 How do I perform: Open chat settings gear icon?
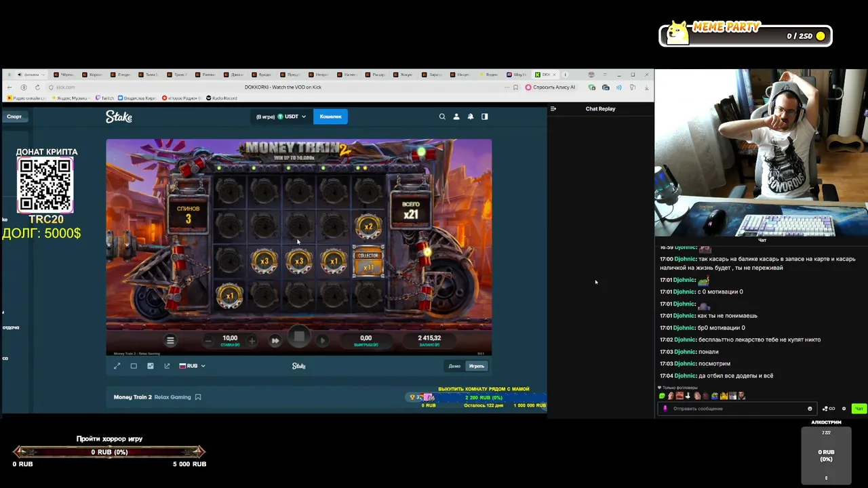pos(844,409)
